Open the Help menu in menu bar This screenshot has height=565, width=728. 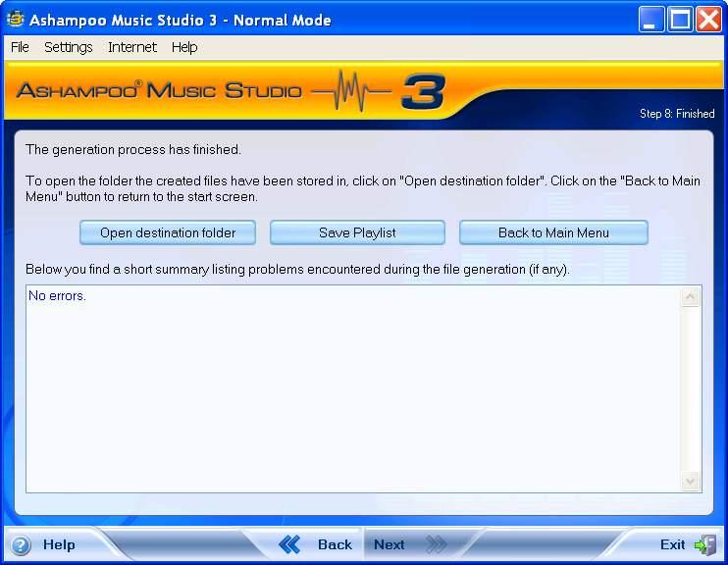(183, 47)
